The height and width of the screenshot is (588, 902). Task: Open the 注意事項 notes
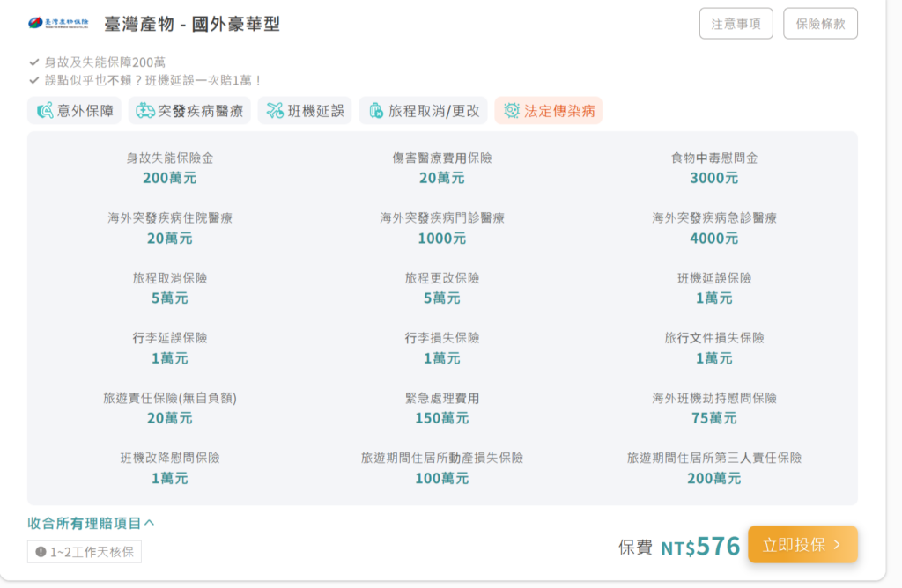[736, 24]
